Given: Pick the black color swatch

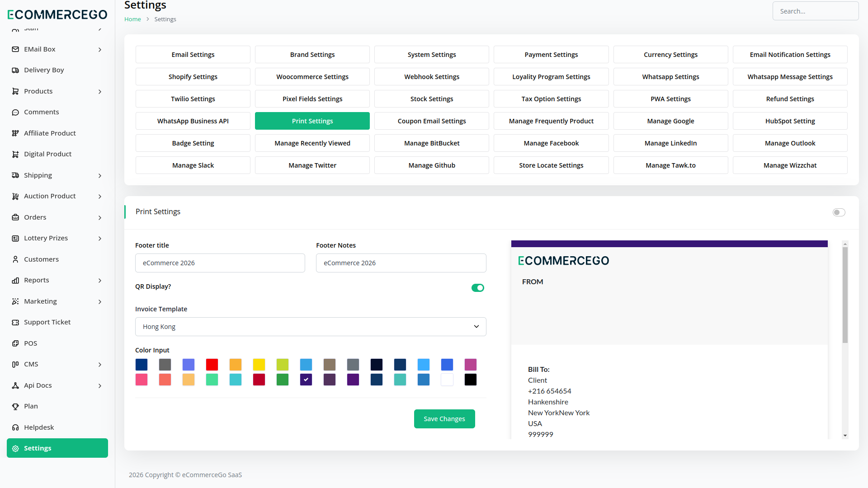Looking at the screenshot, I should 471,380.
